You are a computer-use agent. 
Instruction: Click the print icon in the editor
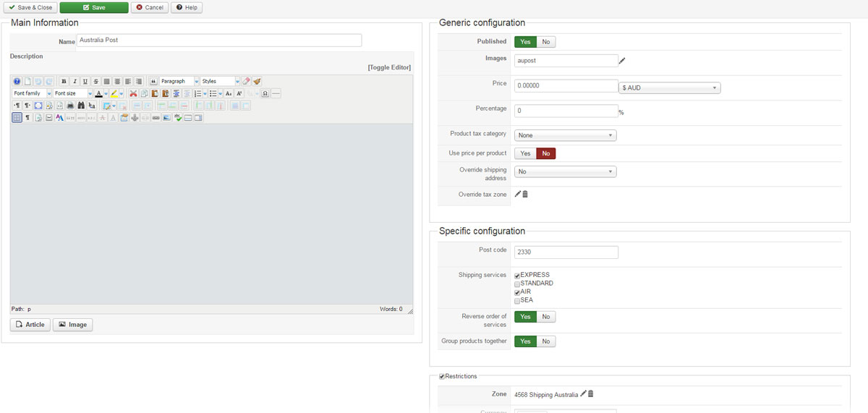coord(70,106)
